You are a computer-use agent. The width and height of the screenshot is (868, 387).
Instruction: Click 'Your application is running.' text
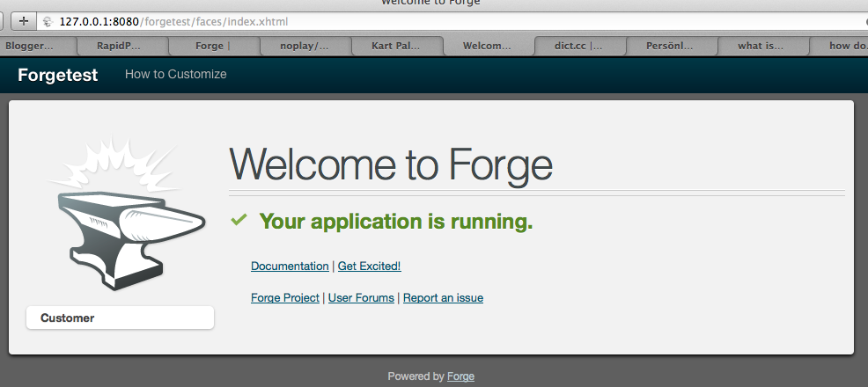[x=396, y=221]
